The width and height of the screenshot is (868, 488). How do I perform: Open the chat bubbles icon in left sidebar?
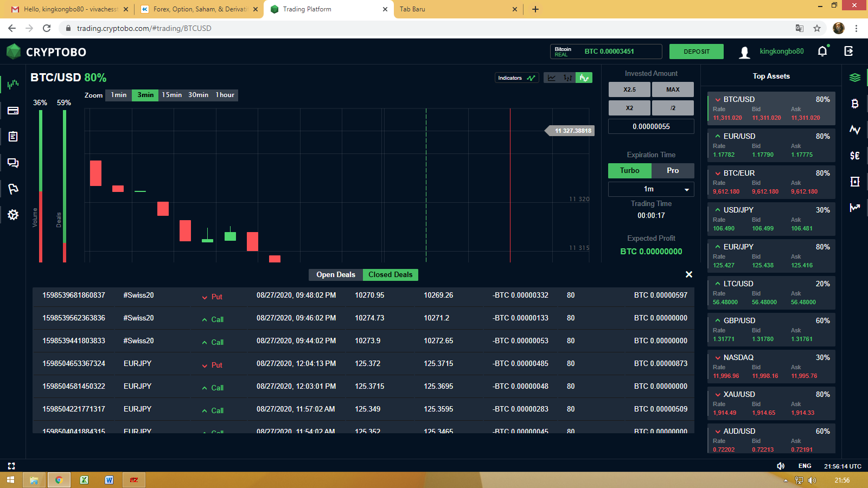coord(13,163)
